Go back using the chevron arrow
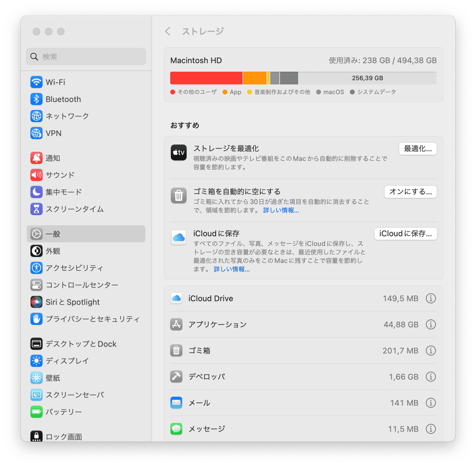Viewport: 476px width, 467px height. [168, 31]
